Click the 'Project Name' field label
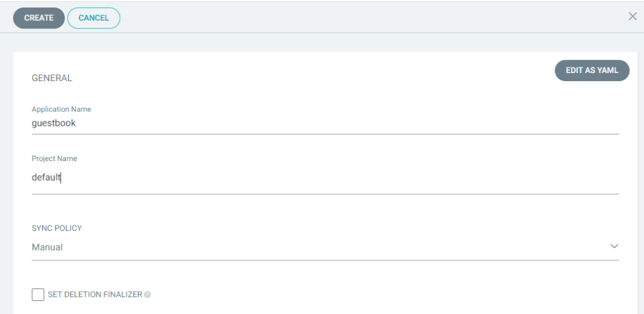The height and width of the screenshot is (314, 644). pyautogui.click(x=54, y=159)
